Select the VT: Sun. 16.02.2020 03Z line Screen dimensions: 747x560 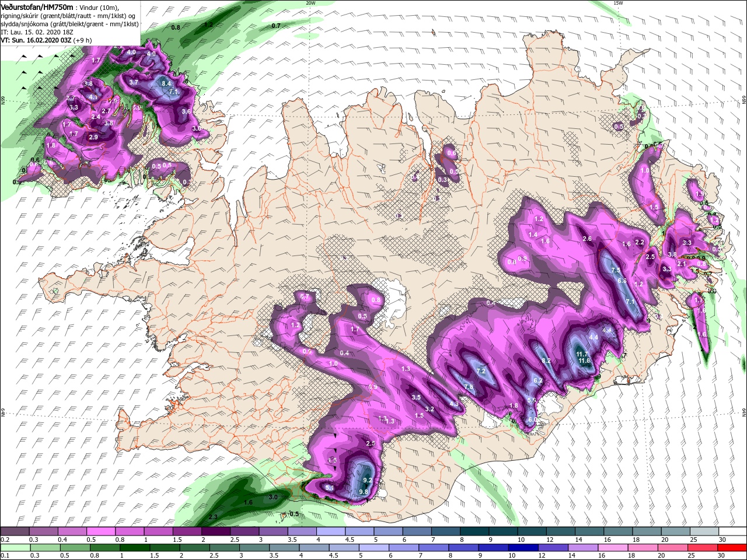click(x=36, y=40)
